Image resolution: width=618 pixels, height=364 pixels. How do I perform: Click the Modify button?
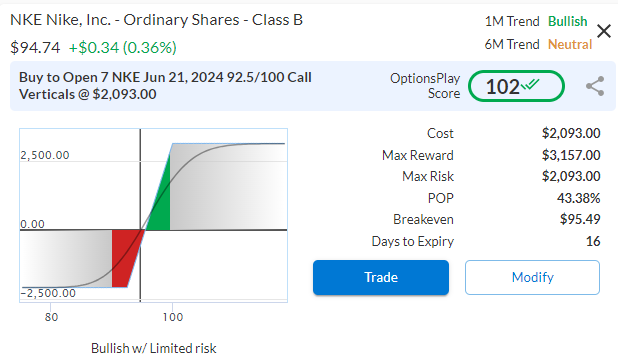click(x=532, y=277)
